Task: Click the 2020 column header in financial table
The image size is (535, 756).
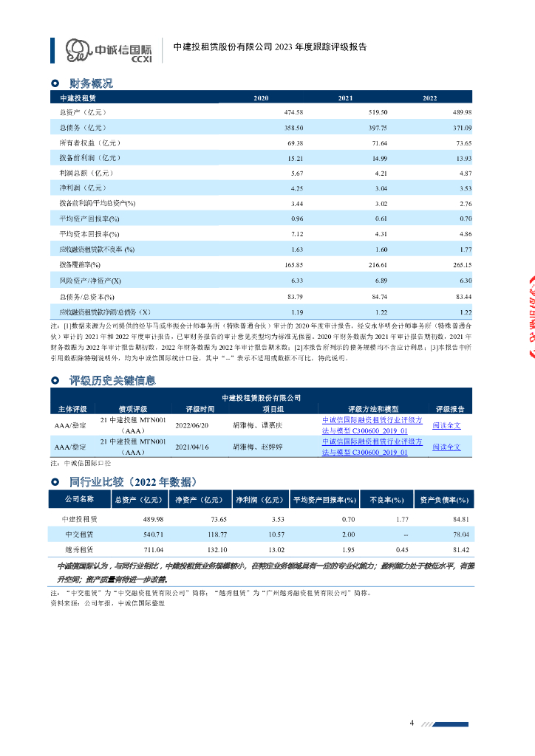Action: tap(261, 98)
